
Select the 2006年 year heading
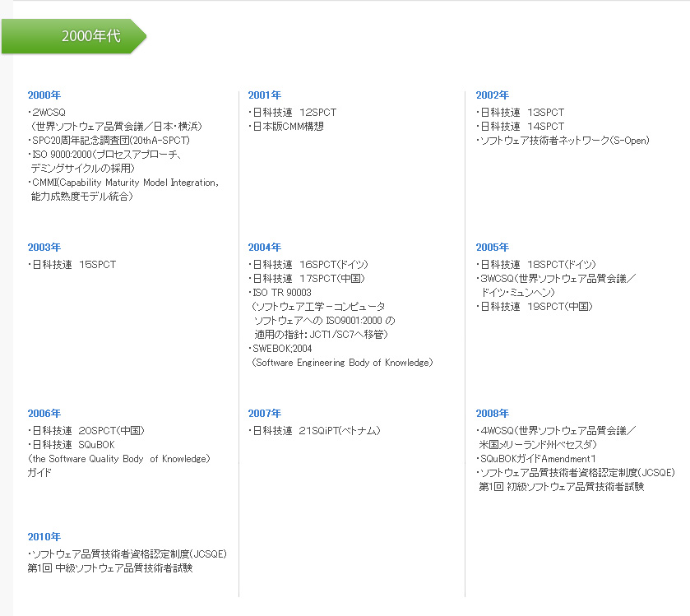pyautogui.click(x=44, y=414)
